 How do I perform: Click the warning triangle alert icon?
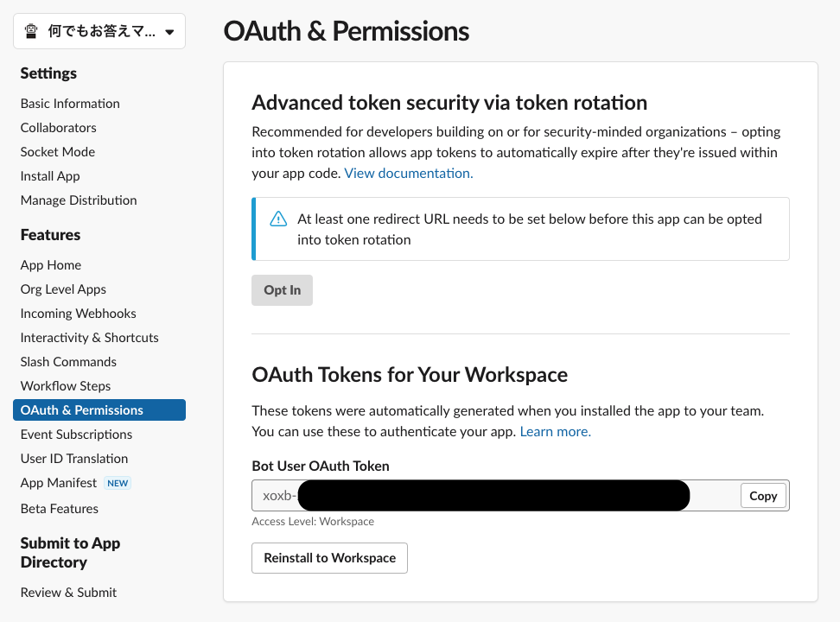point(278,219)
